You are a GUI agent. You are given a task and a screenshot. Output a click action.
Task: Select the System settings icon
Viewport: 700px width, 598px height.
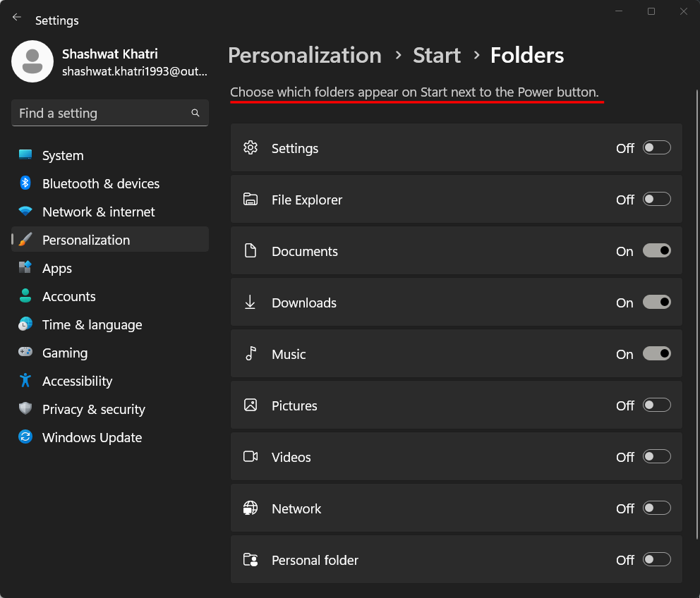26,155
